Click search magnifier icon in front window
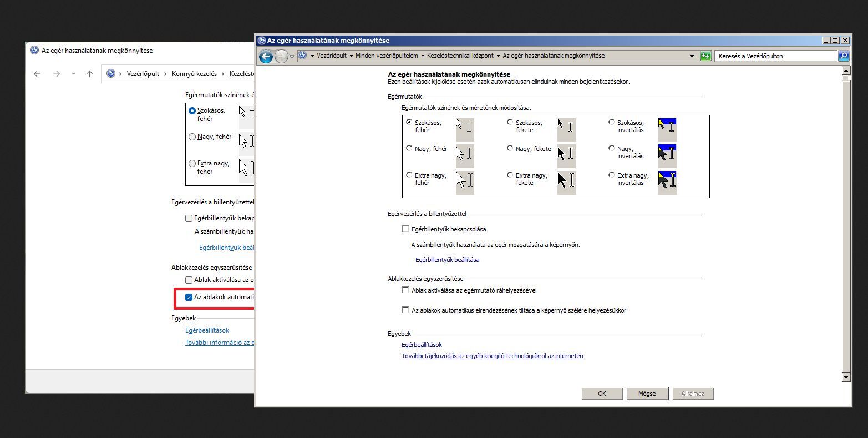 [844, 56]
